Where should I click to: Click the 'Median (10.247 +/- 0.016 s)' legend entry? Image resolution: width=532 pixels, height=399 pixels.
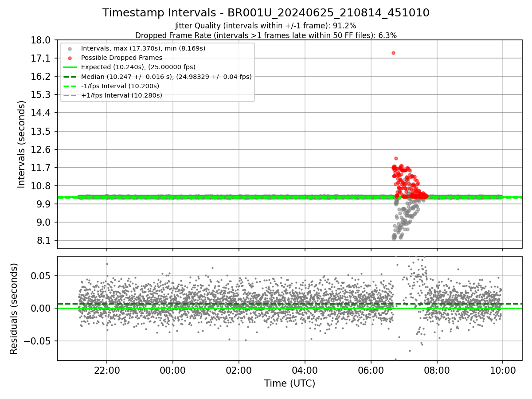tap(166, 77)
